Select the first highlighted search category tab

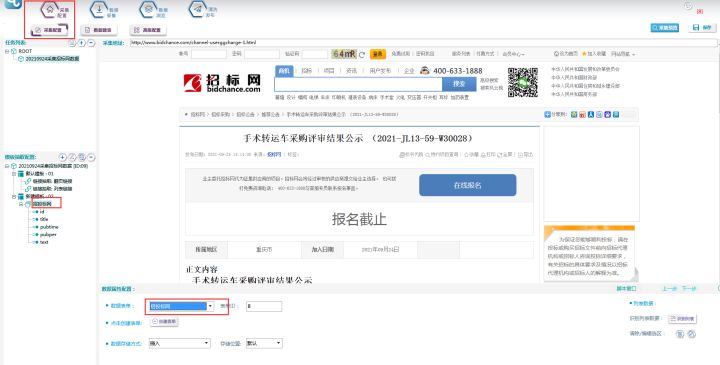click(x=284, y=71)
